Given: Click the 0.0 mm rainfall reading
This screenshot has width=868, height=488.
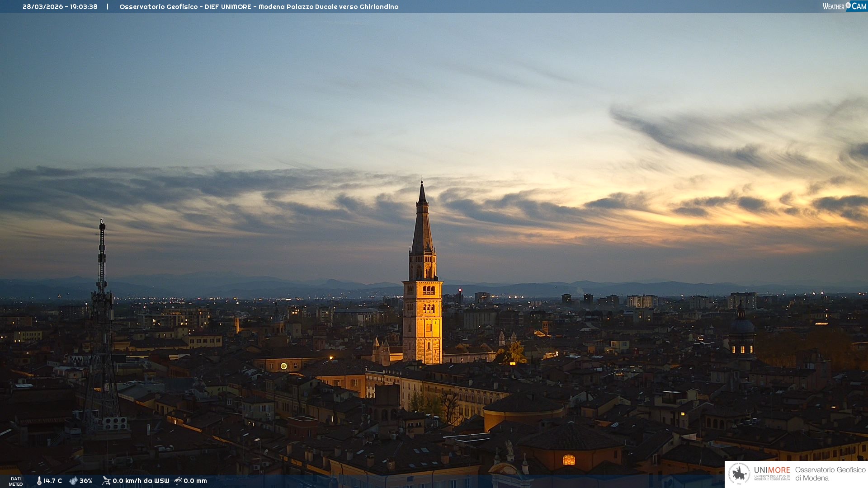Looking at the screenshot, I should [195, 481].
